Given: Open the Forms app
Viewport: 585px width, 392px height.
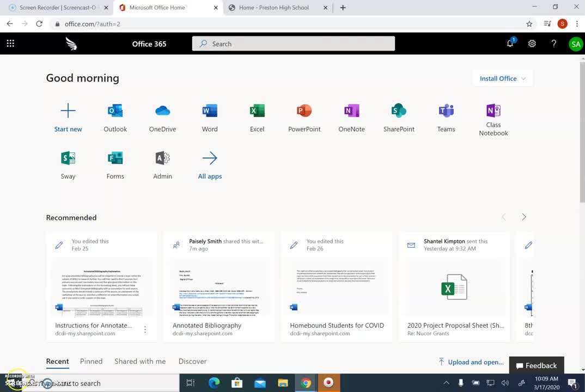Looking at the screenshot, I should [115, 161].
